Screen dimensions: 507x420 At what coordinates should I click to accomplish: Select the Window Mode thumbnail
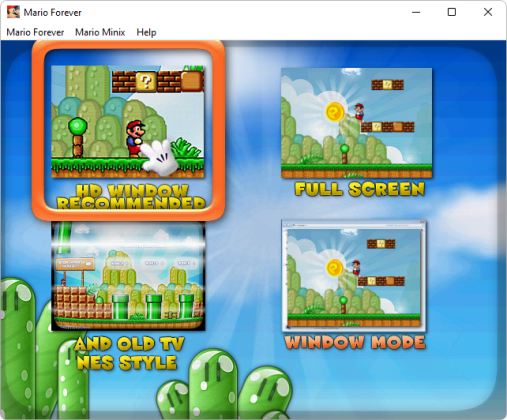click(354, 276)
